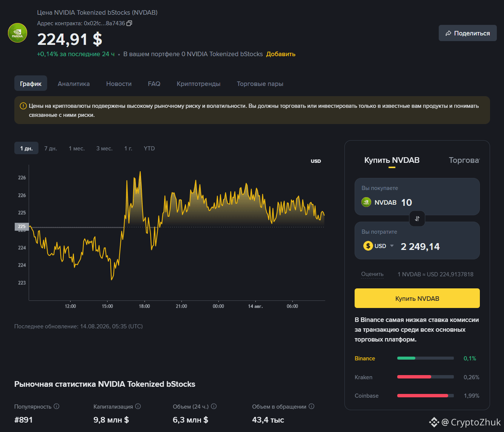Click the price 224,91 $ heading
Image resolution: width=504 pixels, height=432 pixels.
[x=70, y=39]
